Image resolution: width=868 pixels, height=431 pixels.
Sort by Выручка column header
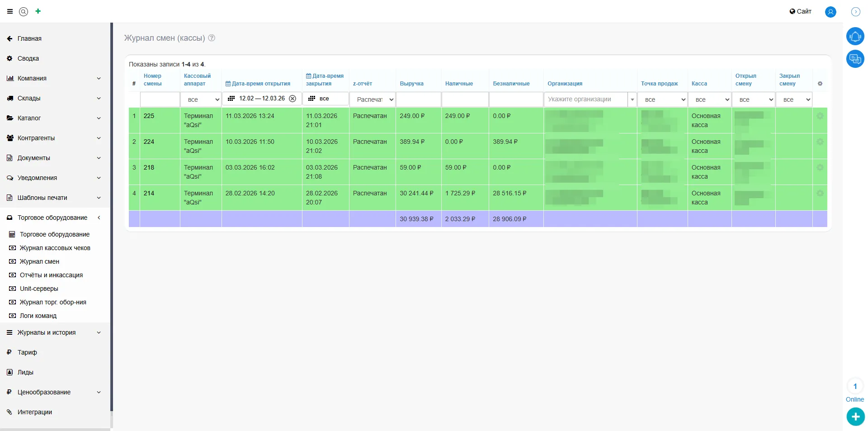pyautogui.click(x=411, y=84)
